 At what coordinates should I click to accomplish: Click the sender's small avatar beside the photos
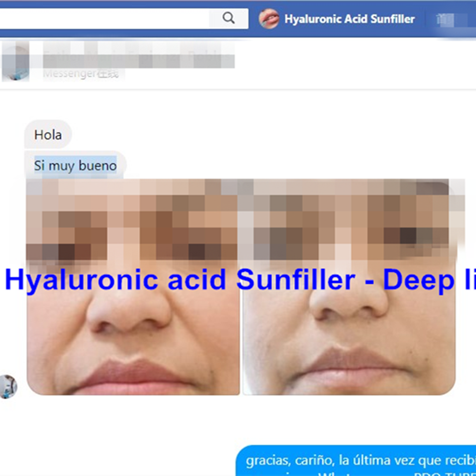click(x=8, y=387)
